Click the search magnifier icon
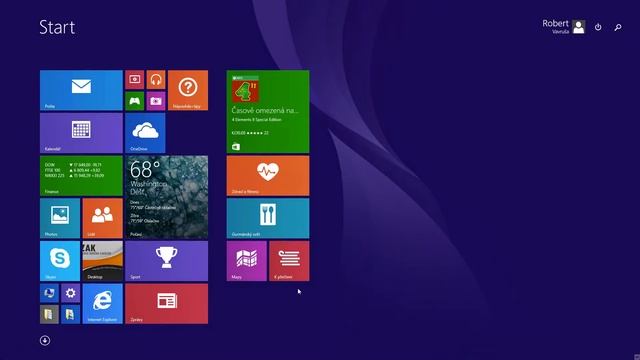This screenshot has width=640, height=360. tap(618, 27)
